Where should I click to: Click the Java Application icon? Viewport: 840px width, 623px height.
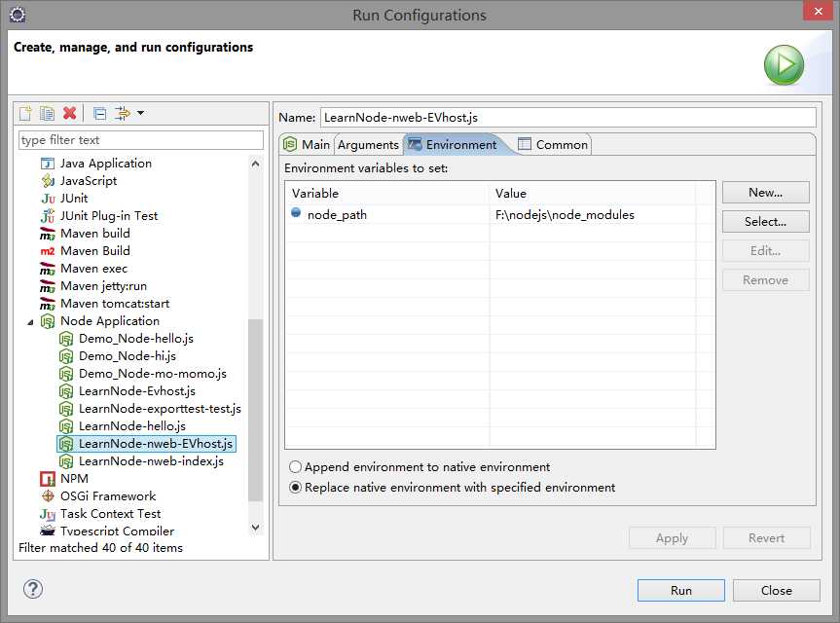click(x=48, y=164)
